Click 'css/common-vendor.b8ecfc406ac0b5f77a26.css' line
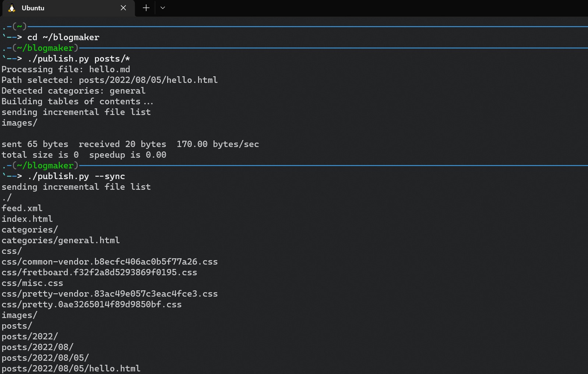Image resolution: width=588 pixels, height=374 pixels. coord(110,262)
